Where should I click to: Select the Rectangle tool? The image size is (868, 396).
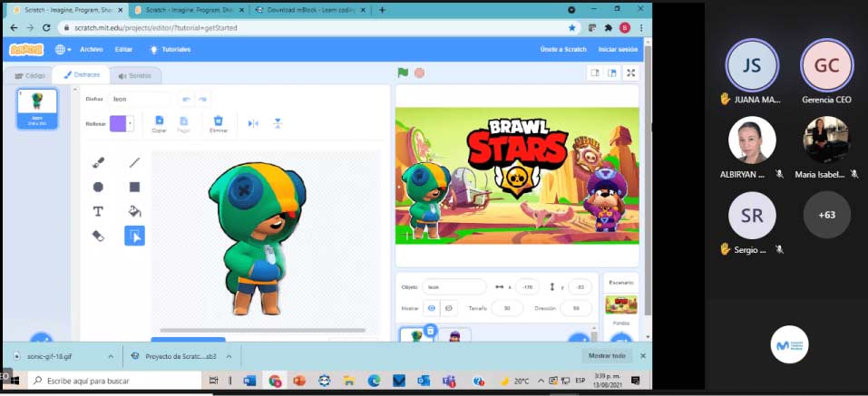[134, 187]
